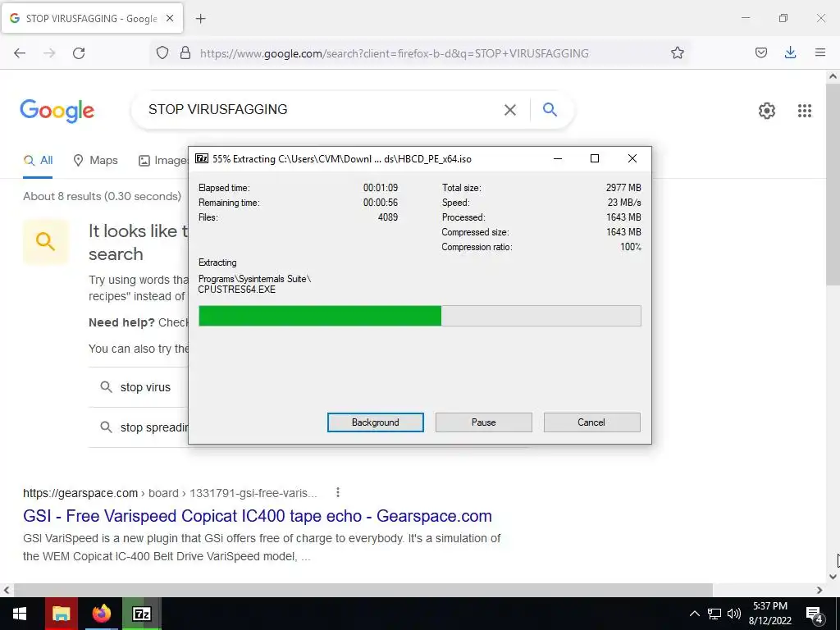
Task: Minimize the 7-Zip extraction dialog
Action: (558, 158)
